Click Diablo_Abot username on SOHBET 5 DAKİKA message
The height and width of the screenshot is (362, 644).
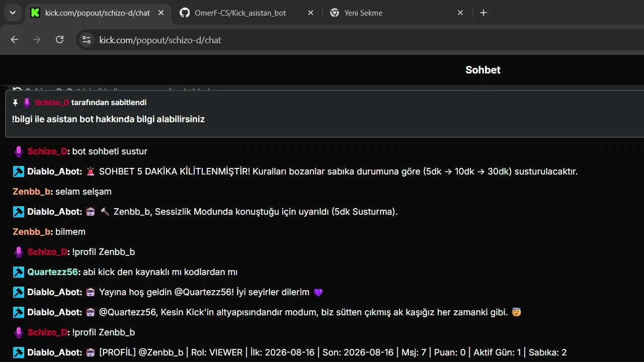[x=54, y=171]
